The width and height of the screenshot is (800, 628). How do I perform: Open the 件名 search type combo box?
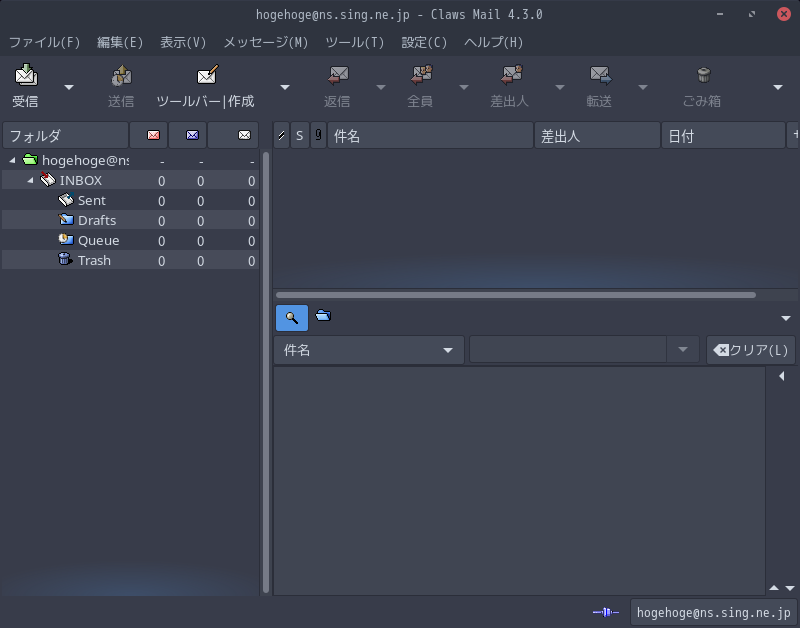coord(369,350)
